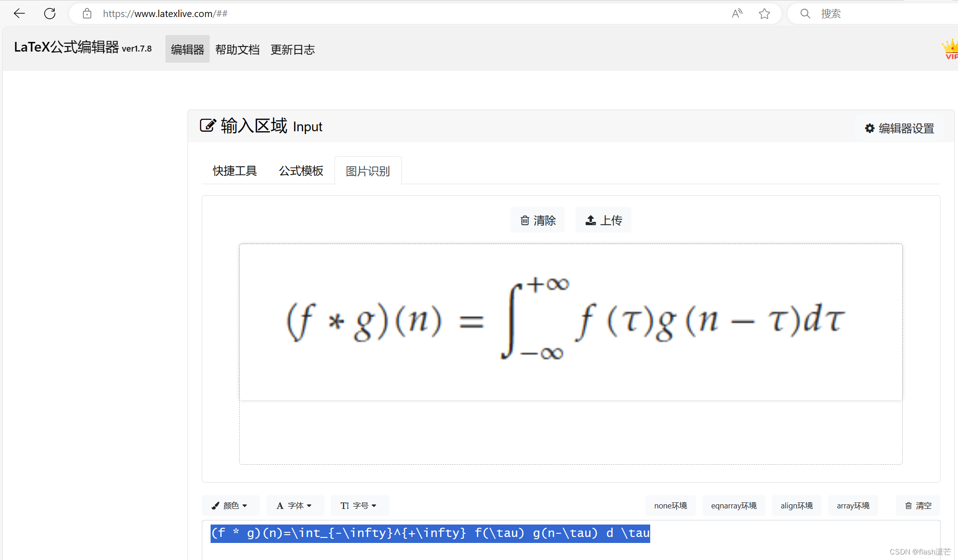The height and width of the screenshot is (560, 958).
Task: Select the 图片识别 tab
Action: (368, 171)
